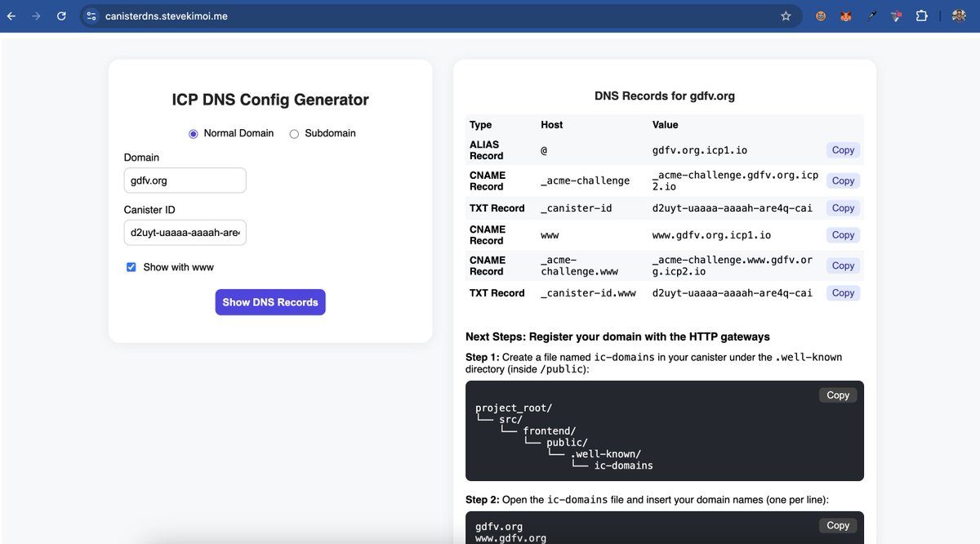Click the Show DNS Records button
Image resolution: width=980 pixels, height=544 pixels.
[x=270, y=302]
